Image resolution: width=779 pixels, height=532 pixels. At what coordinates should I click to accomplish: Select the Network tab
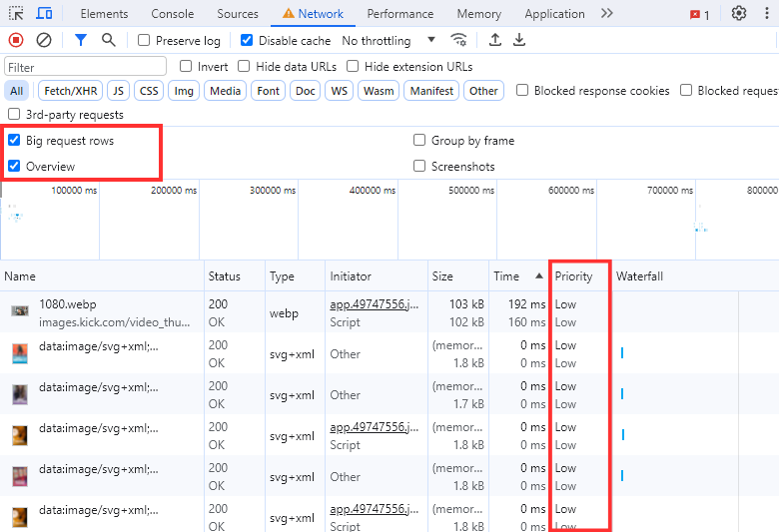point(313,14)
